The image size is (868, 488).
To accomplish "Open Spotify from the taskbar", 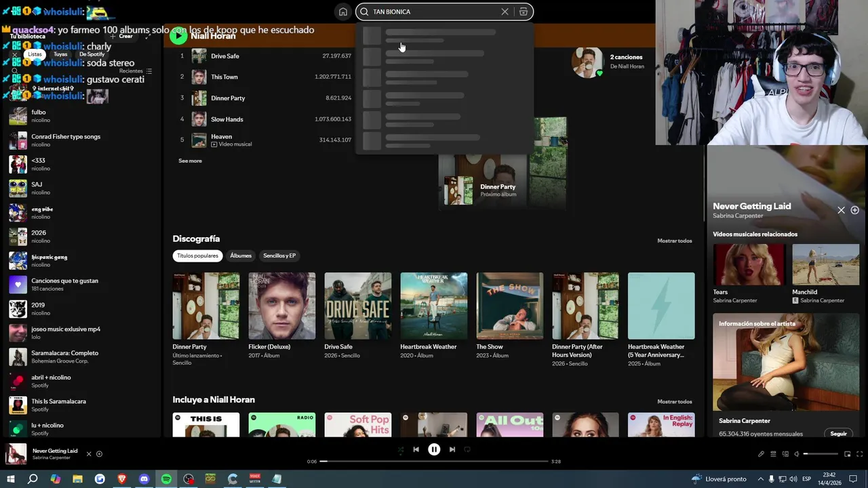I will coord(166,479).
